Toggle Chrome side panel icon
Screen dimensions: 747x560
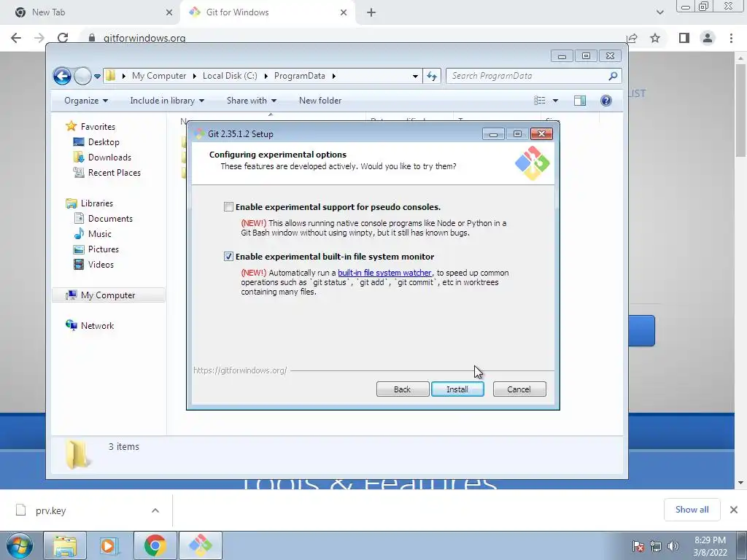(x=684, y=38)
